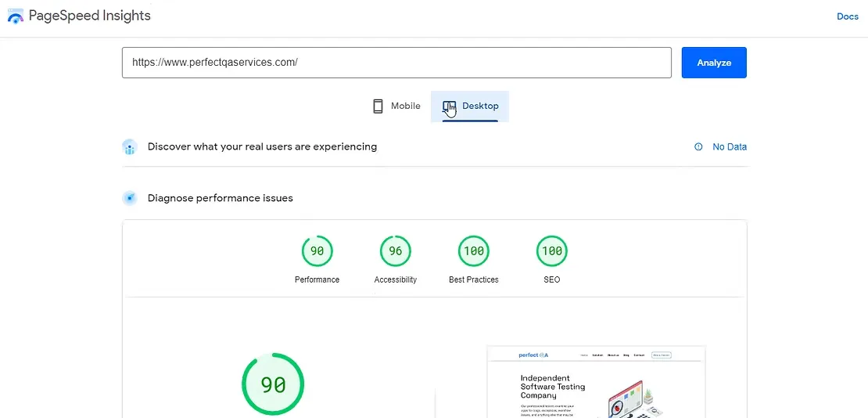The height and width of the screenshot is (418, 868).
Task: Click the desktop monitor icon
Action: (449, 106)
